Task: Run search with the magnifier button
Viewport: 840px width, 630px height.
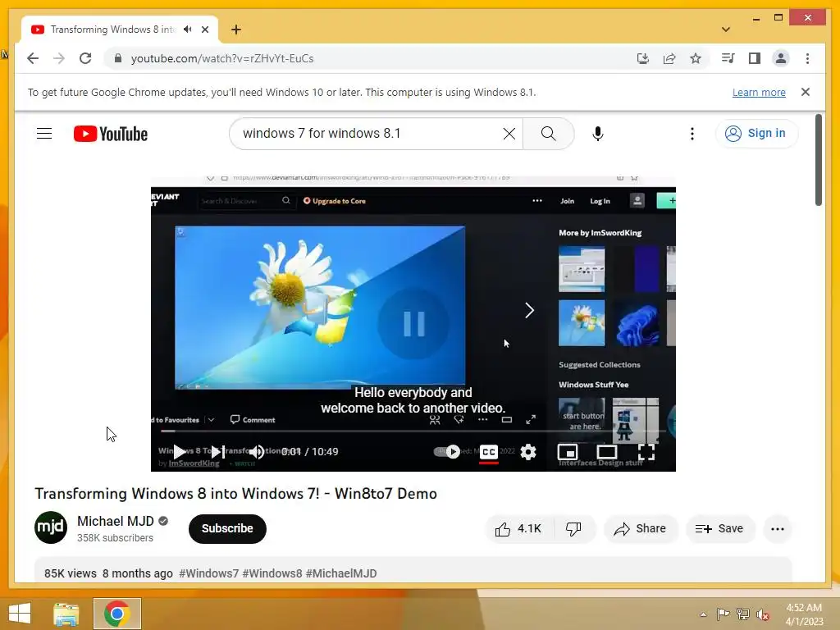Action: 548,134
